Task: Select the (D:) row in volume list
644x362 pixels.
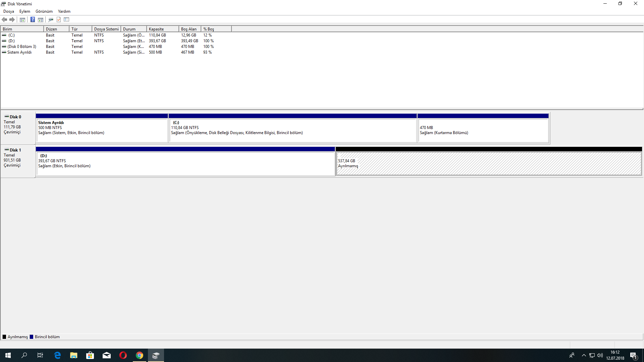Action: click(12, 41)
